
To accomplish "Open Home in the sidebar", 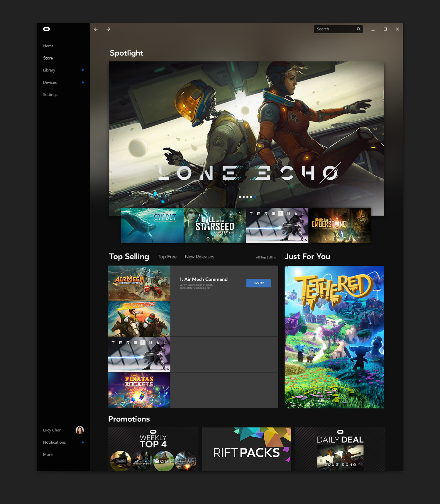I will click(48, 46).
